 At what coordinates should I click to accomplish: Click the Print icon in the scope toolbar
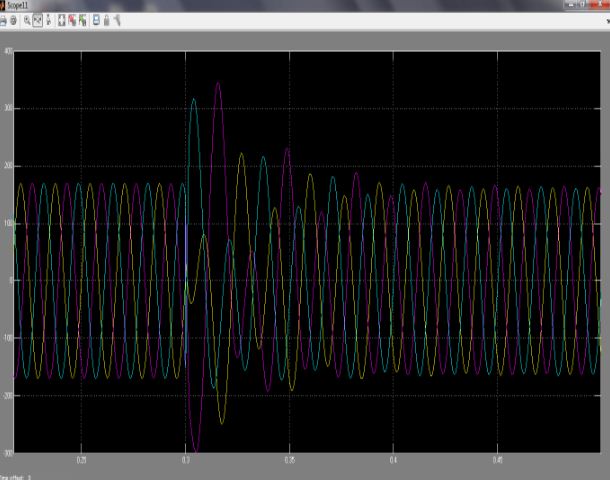pyautogui.click(x=3, y=21)
